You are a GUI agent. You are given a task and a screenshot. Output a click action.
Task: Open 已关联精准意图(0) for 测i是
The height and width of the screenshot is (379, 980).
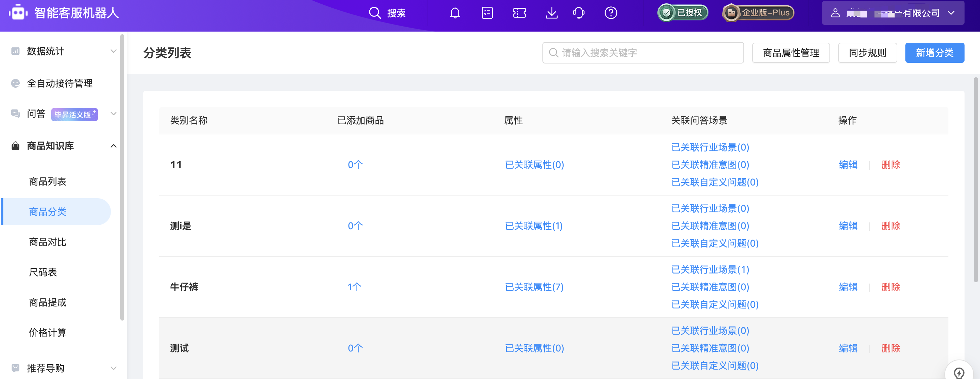pos(710,226)
